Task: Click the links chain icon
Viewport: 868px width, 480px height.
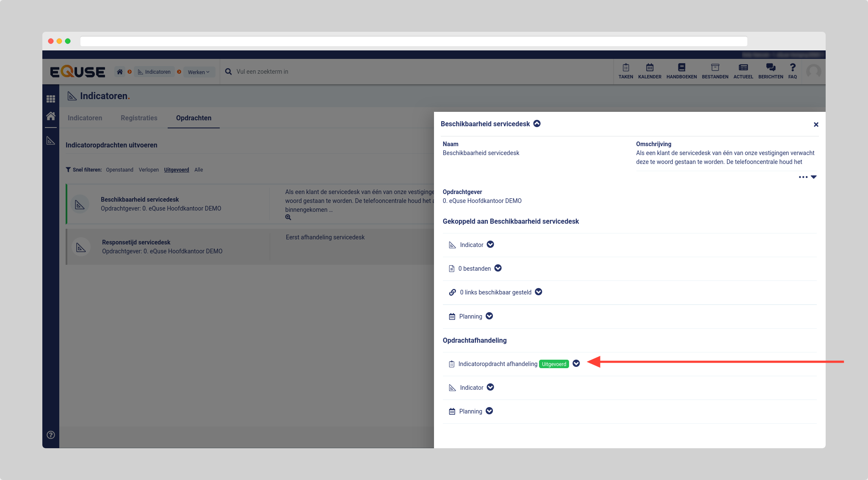Action: click(x=452, y=292)
